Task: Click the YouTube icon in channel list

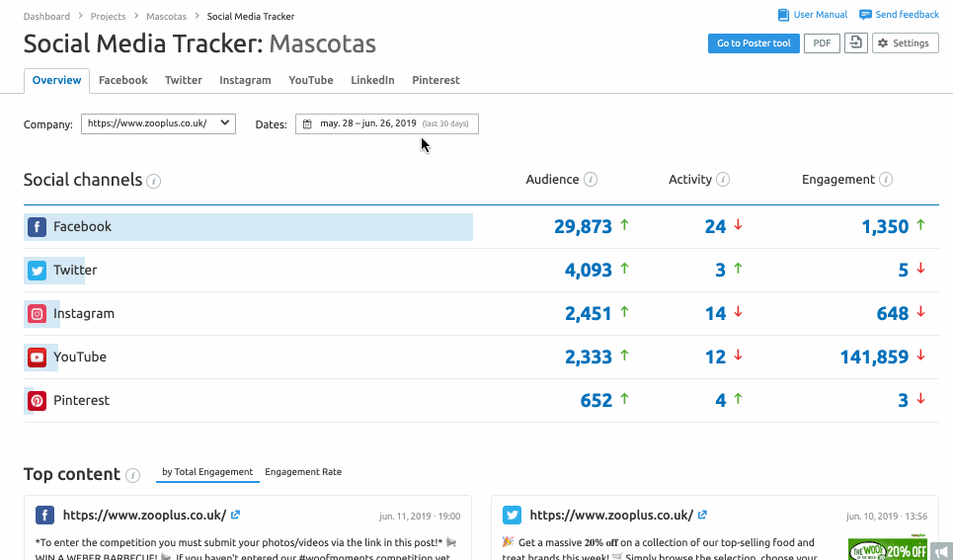Action: point(37,358)
